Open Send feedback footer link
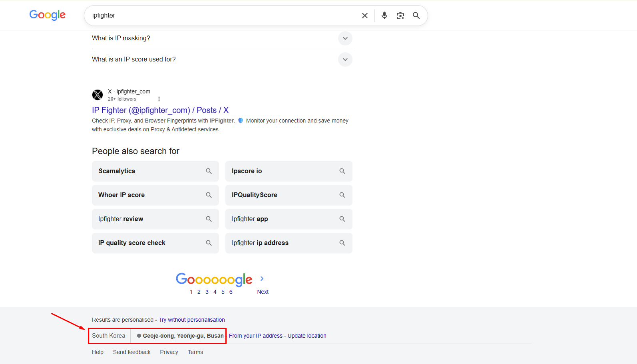Screen dimensions: 637x364 (x=132, y=352)
